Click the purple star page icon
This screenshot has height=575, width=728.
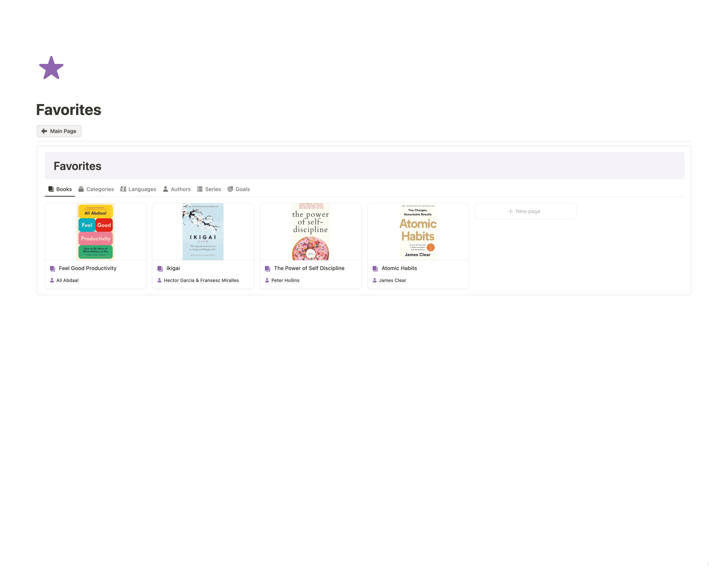[51, 68]
